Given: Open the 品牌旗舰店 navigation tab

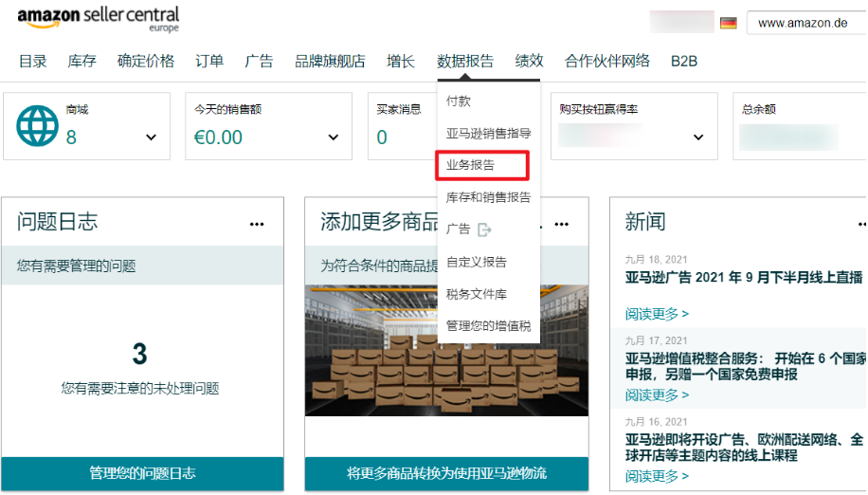Looking at the screenshot, I should point(330,61).
